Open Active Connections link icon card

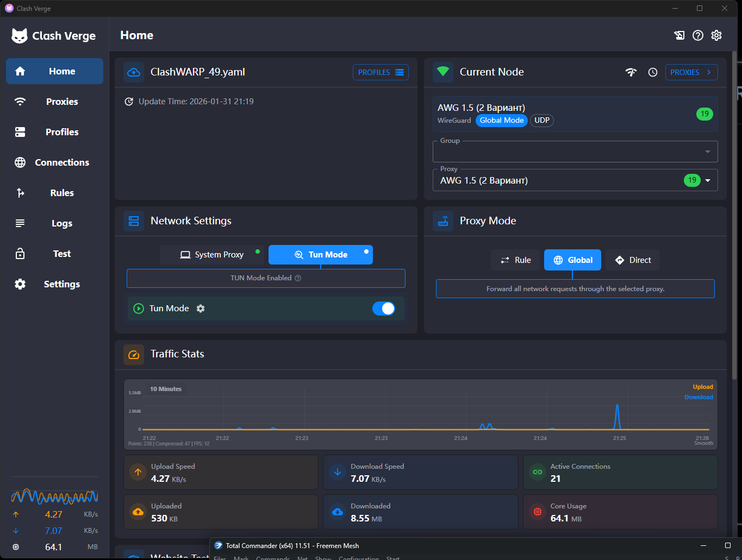pos(538,473)
